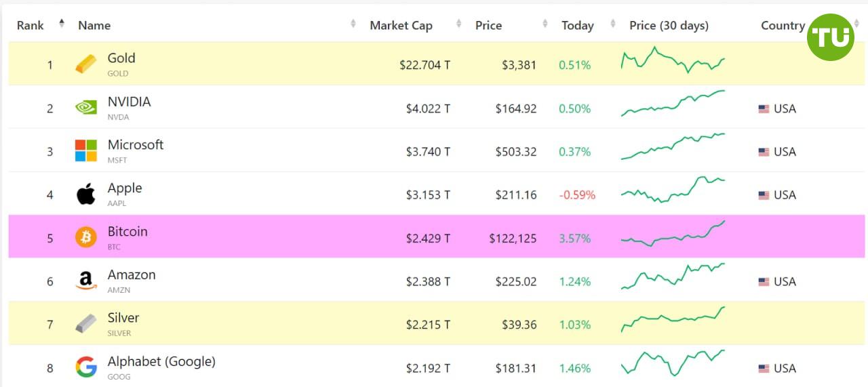Click the $2.388 T market cap value

click(x=428, y=282)
